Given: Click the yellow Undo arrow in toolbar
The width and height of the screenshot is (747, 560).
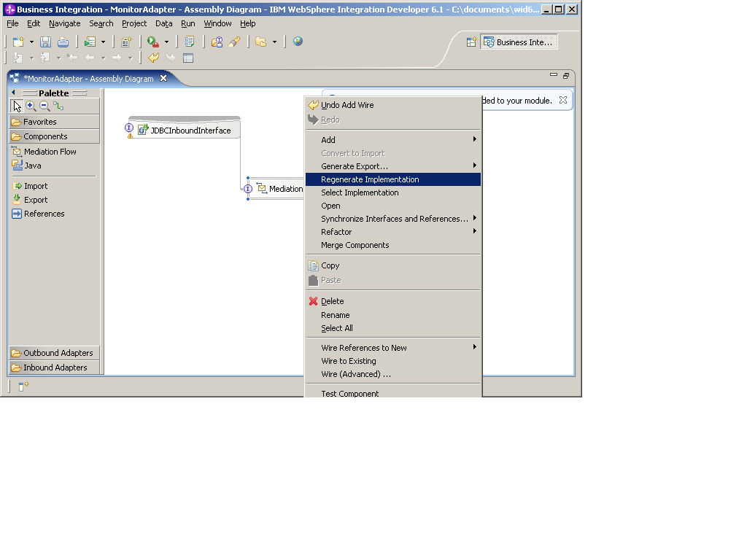Looking at the screenshot, I should tap(153, 58).
